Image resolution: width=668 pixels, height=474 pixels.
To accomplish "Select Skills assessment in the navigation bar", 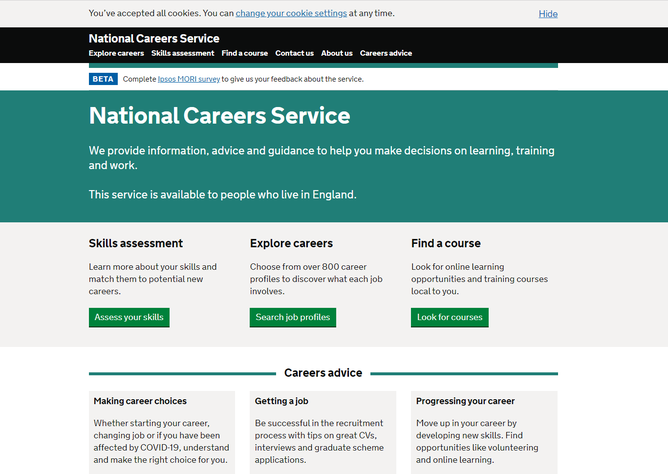I will click(x=183, y=53).
